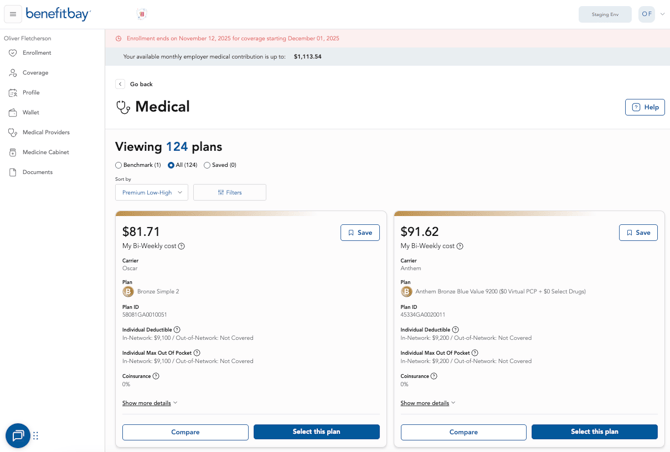Open the Premium Low-High sort dropdown
This screenshot has width=670, height=452.
tap(151, 192)
